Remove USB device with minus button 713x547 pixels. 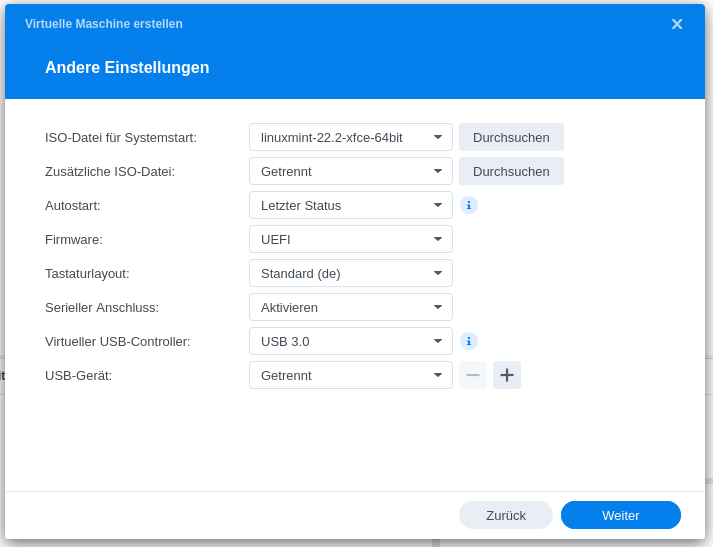click(473, 375)
